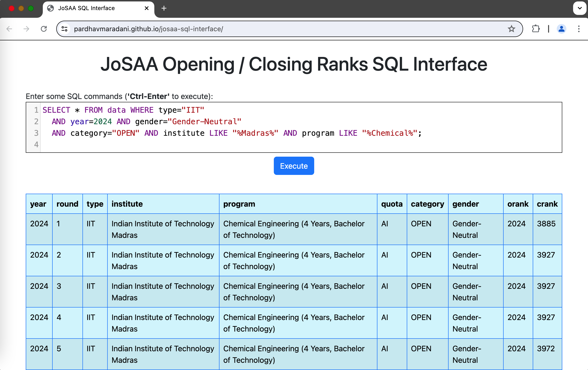Select the crank value 3885 cell
588x370 pixels.
tap(546, 224)
